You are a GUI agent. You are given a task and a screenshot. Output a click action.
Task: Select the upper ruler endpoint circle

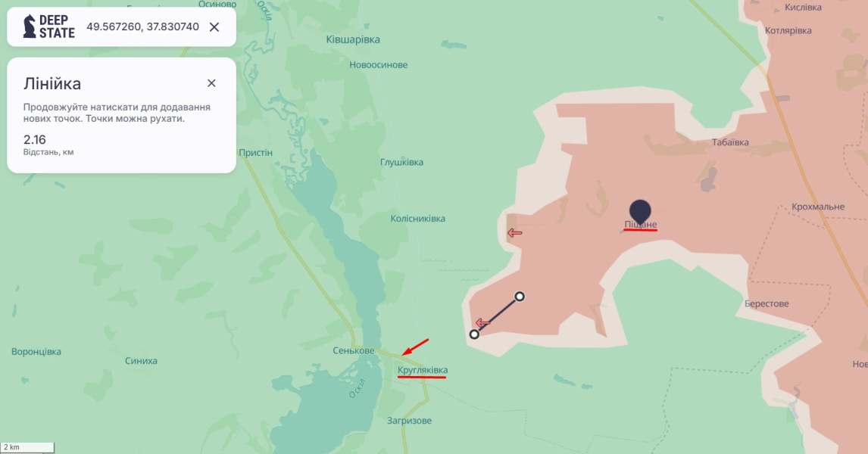pos(520,297)
